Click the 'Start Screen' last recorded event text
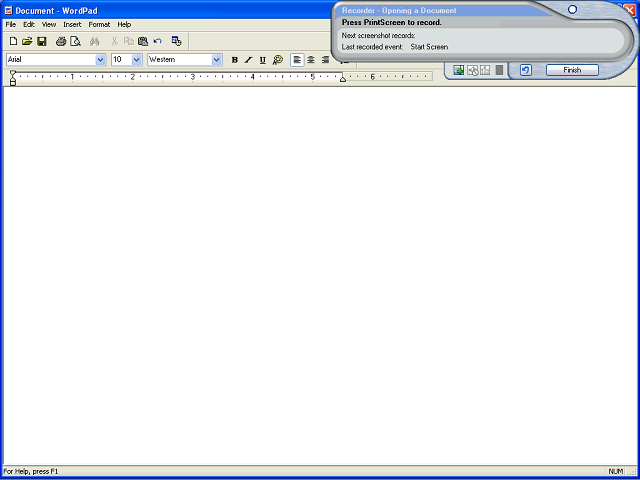This screenshot has height=480, width=640. [429, 47]
